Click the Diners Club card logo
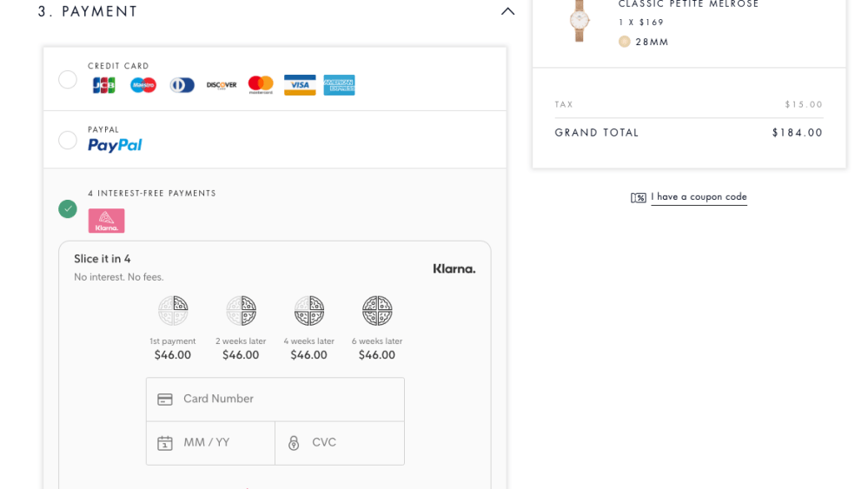This screenshot has width=868, height=489. click(182, 85)
